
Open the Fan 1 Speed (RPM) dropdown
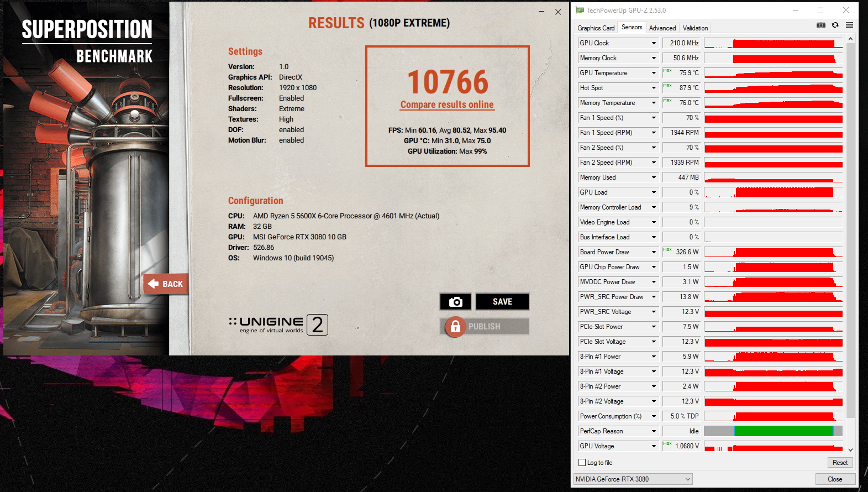[654, 133]
